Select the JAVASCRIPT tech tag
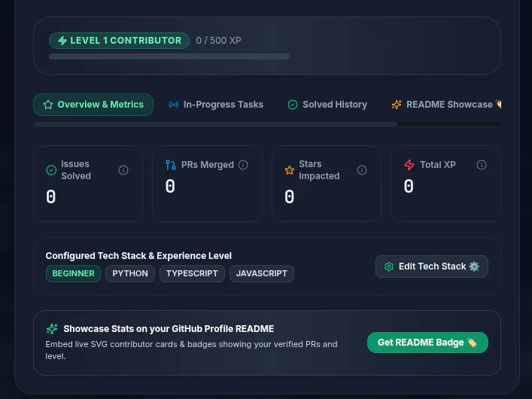Image resolution: width=532 pixels, height=399 pixels. click(262, 274)
